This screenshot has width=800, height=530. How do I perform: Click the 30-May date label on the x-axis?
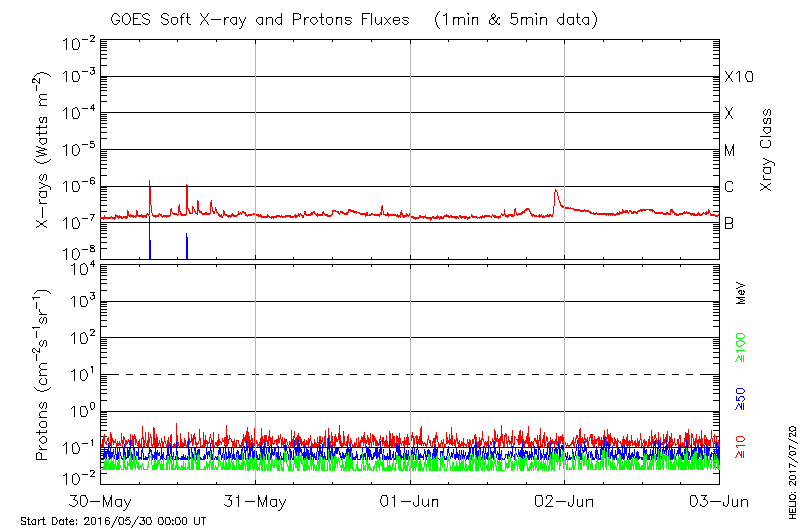(100, 501)
